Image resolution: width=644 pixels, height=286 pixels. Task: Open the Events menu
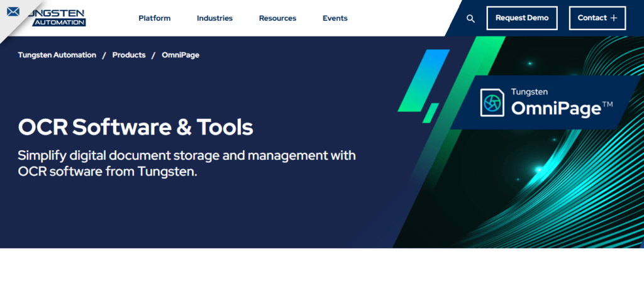click(x=335, y=18)
